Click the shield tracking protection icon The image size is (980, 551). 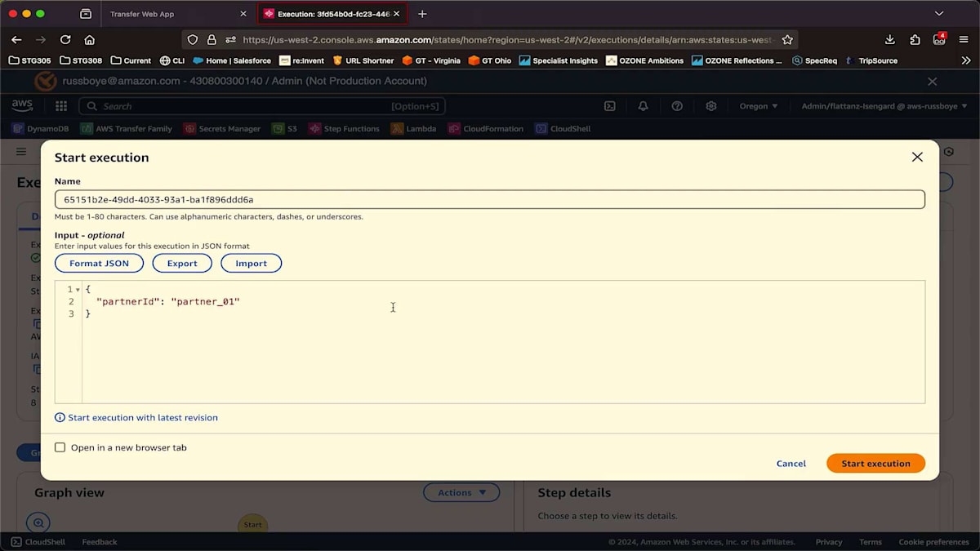pyautogui.click(x=193, y=39)
